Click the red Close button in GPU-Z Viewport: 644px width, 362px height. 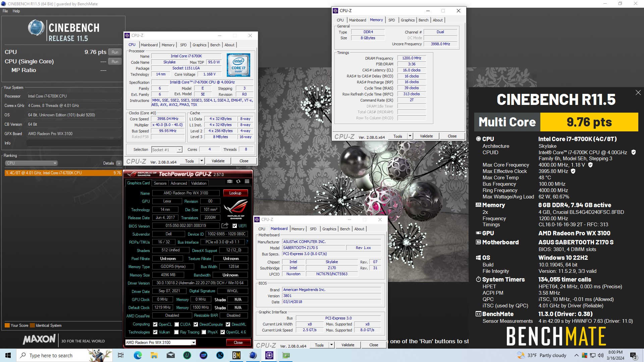[x=238, y=342]
